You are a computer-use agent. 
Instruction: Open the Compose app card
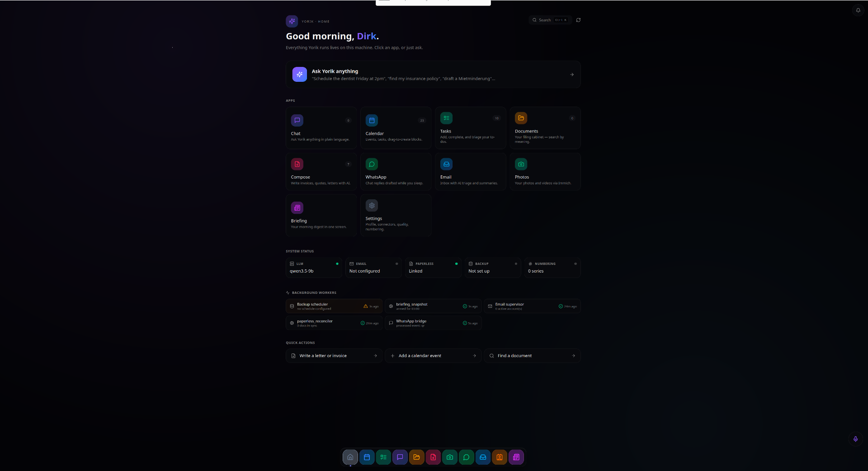(321, 172)
